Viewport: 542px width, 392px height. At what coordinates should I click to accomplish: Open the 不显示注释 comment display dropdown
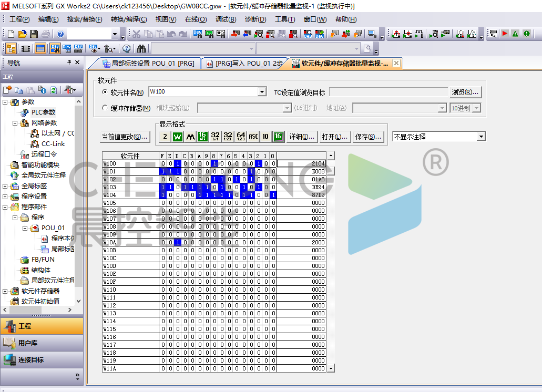[x=481, y=137]
